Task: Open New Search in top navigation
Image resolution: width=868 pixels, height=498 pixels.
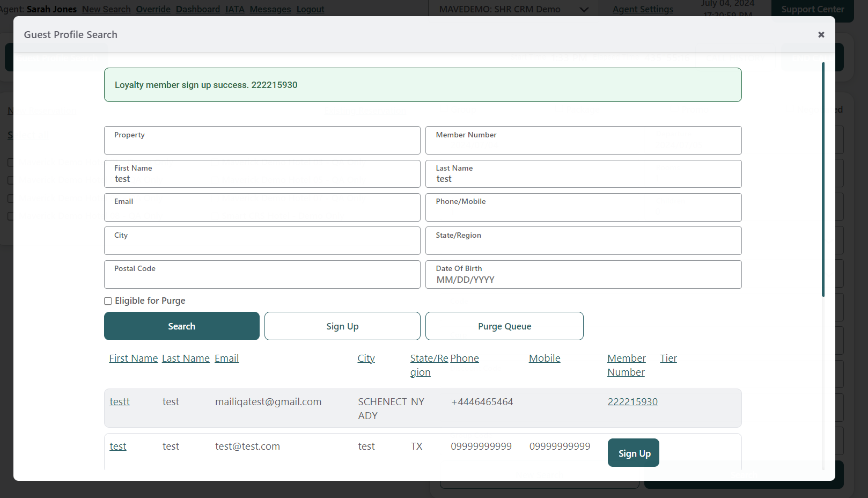Action: [106, 9]
